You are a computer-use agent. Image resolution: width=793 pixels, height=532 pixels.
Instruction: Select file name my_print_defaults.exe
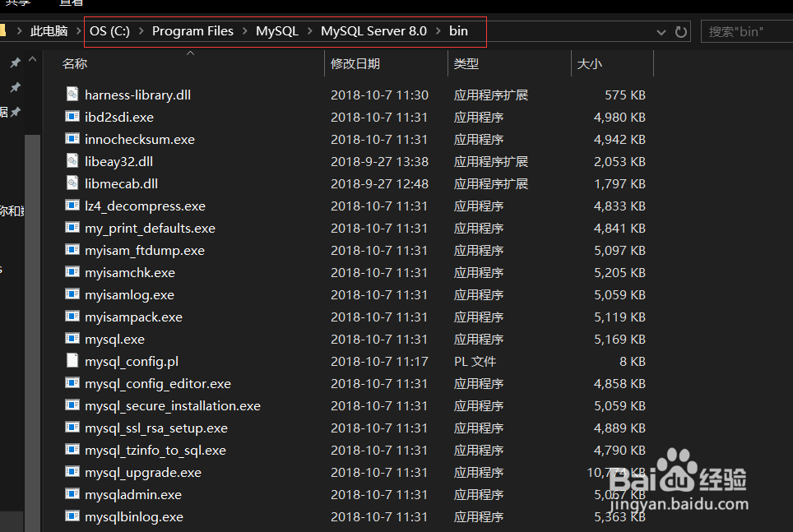[150, 229]
